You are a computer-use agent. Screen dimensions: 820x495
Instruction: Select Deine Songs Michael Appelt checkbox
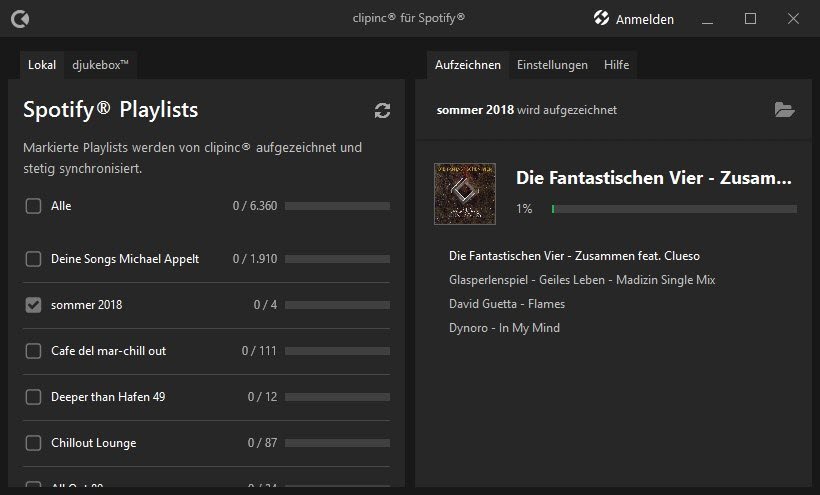point(33,259)
